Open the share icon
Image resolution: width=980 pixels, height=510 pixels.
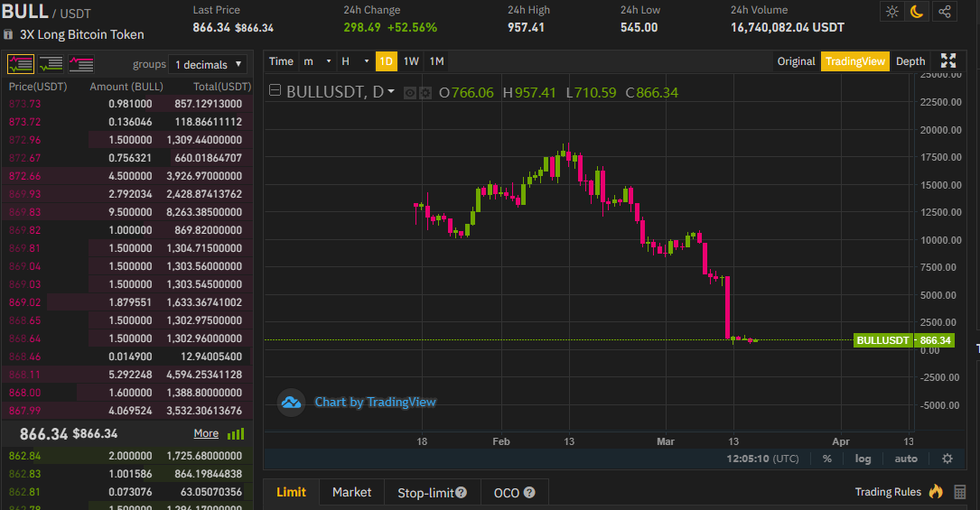click(x=945, y=12)
